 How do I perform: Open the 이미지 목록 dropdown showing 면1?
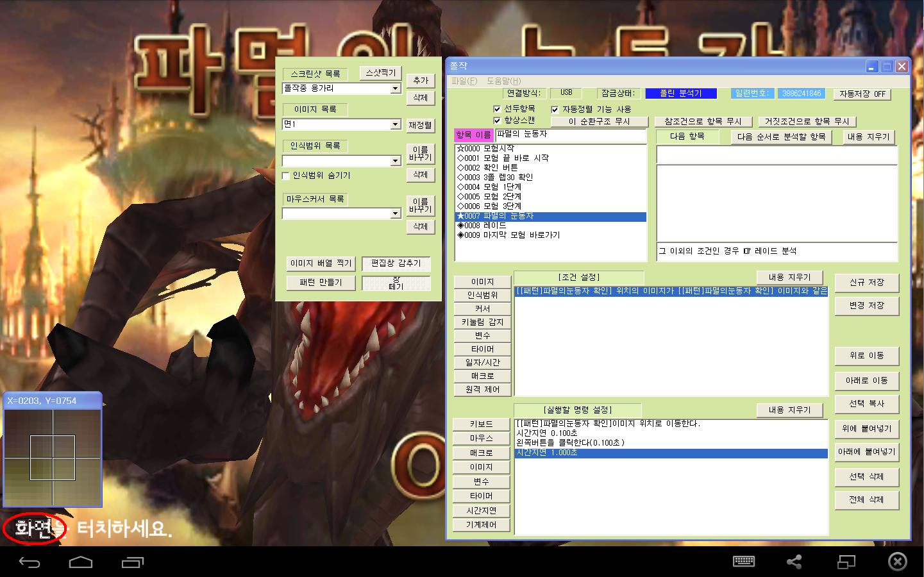(x=396, y=124)
